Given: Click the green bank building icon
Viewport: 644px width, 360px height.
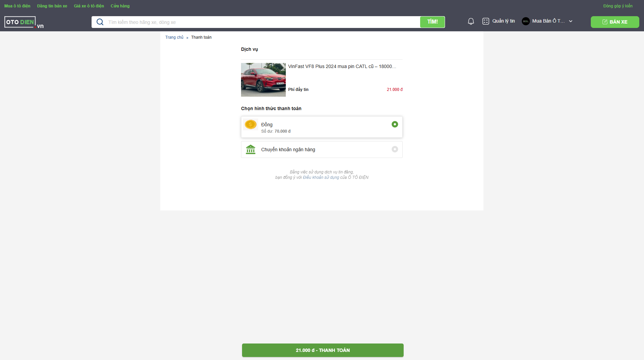Looking at the screenshot, I should pyautogui.click(x=250, y=150).
